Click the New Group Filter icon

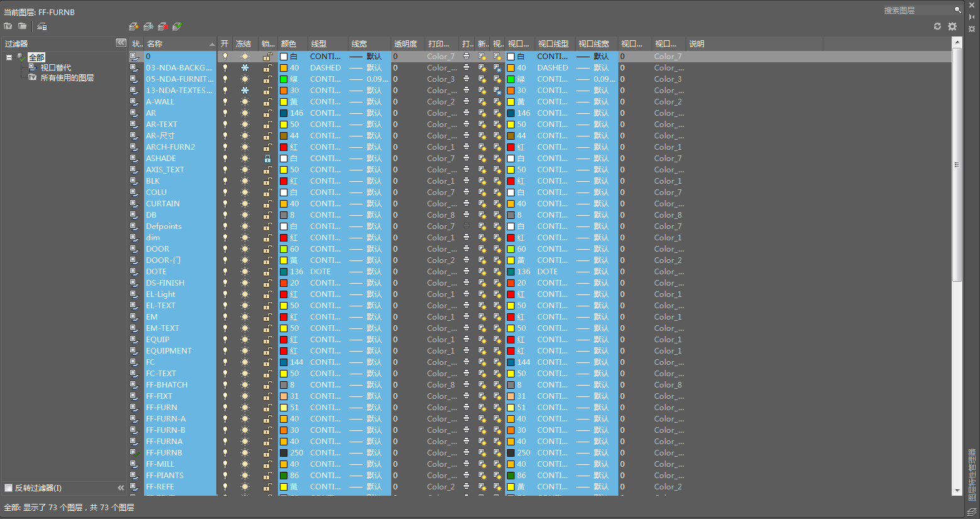(23, 26)
